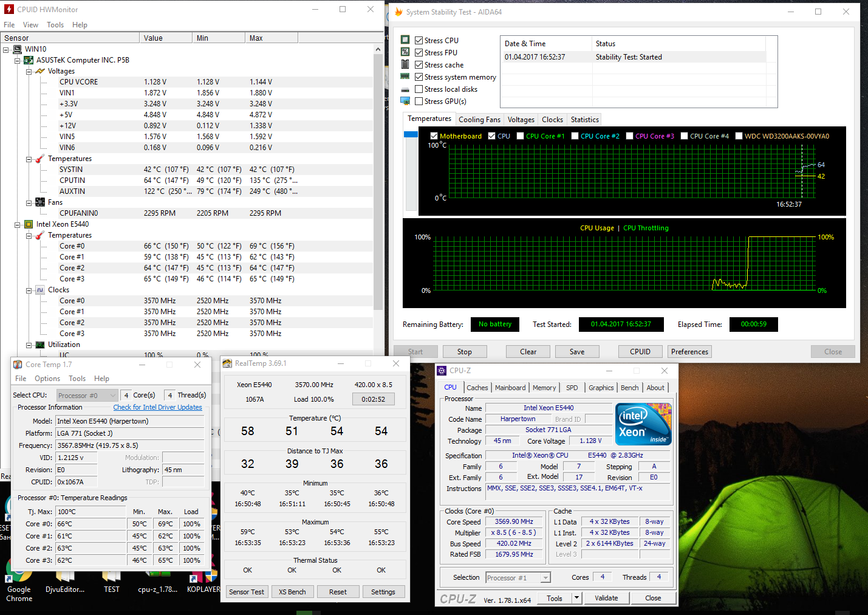
Task: Click the Core Temp title bar icon
Action: point(18,365)
